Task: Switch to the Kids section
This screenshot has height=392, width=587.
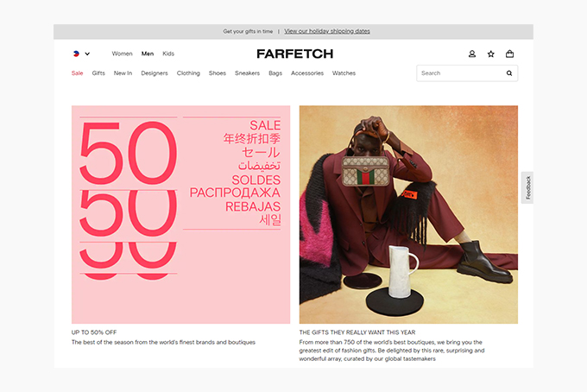Action: 168,54
